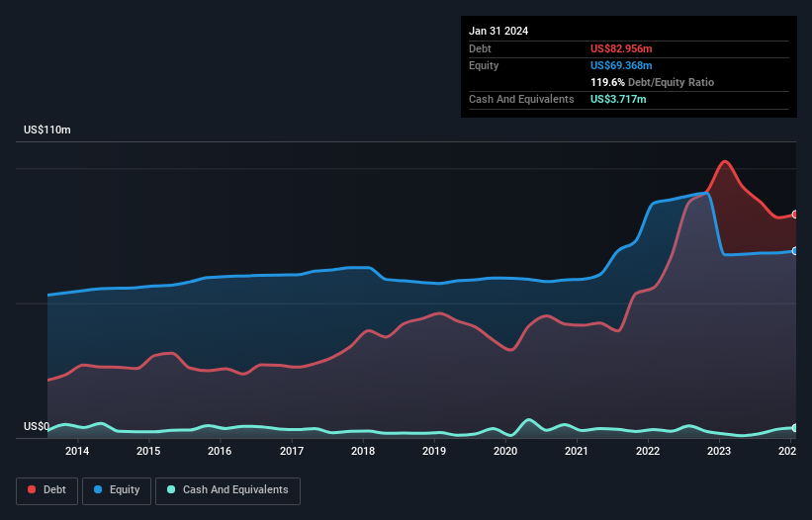The image size is (812, 520).
Task: Click the US$3.717m cash value
Action: click(x=618, y=99)
